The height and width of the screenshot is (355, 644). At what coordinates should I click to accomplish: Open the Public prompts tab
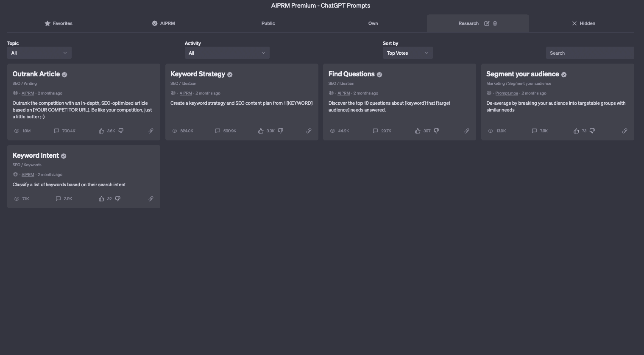[x=268, y=23]
